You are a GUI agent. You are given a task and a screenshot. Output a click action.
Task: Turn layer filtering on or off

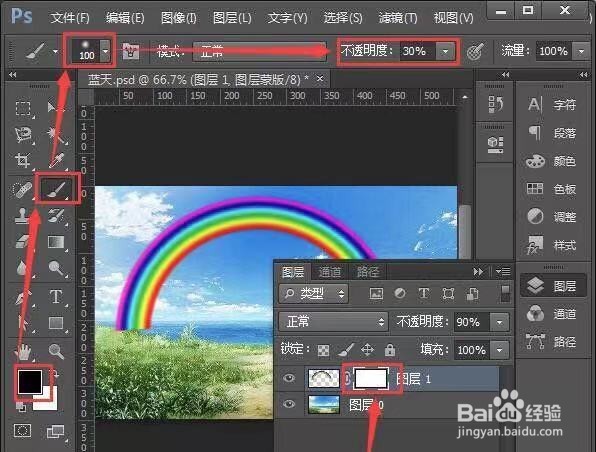click(505, 293)
